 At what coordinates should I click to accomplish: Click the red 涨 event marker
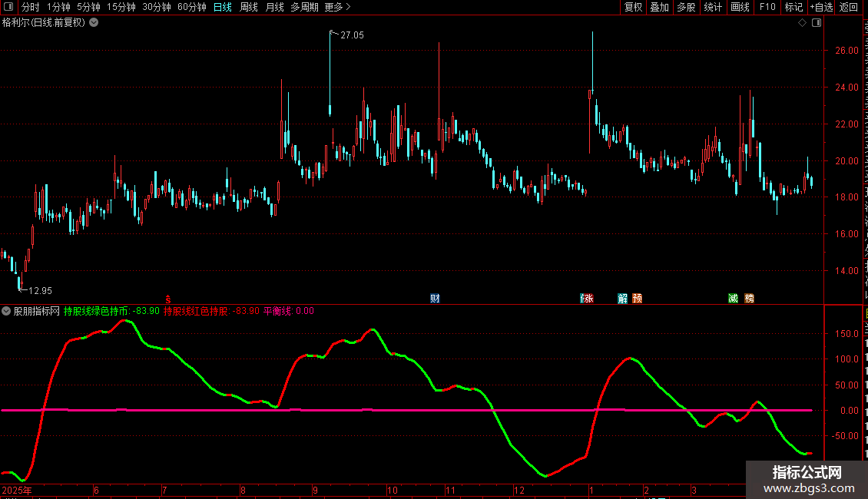588,299
